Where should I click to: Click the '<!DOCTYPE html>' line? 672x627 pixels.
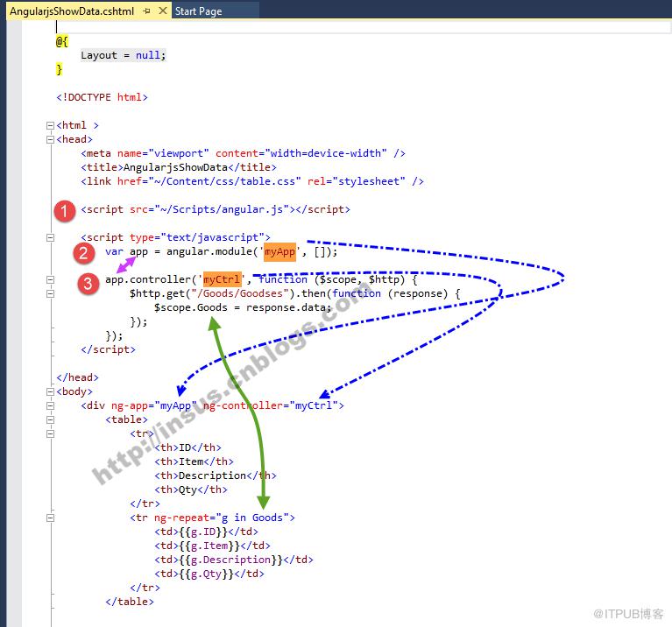pos(102,97)
